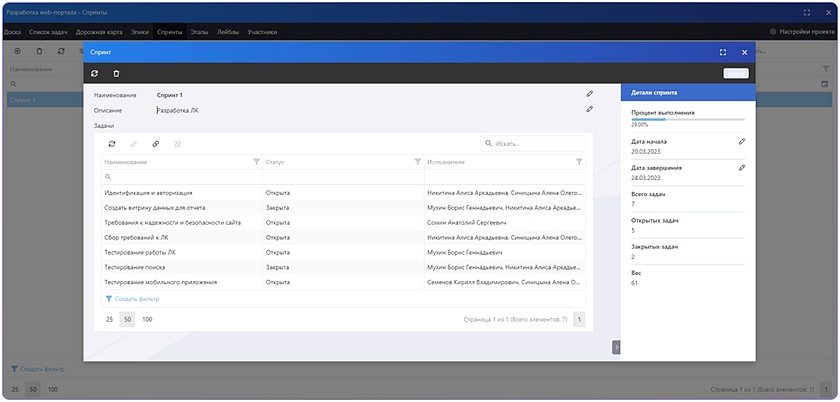Viewport: 840px width, 402px height.
Task: Click the link icon in the tasks toolbar
Action: tap(155, 144)
